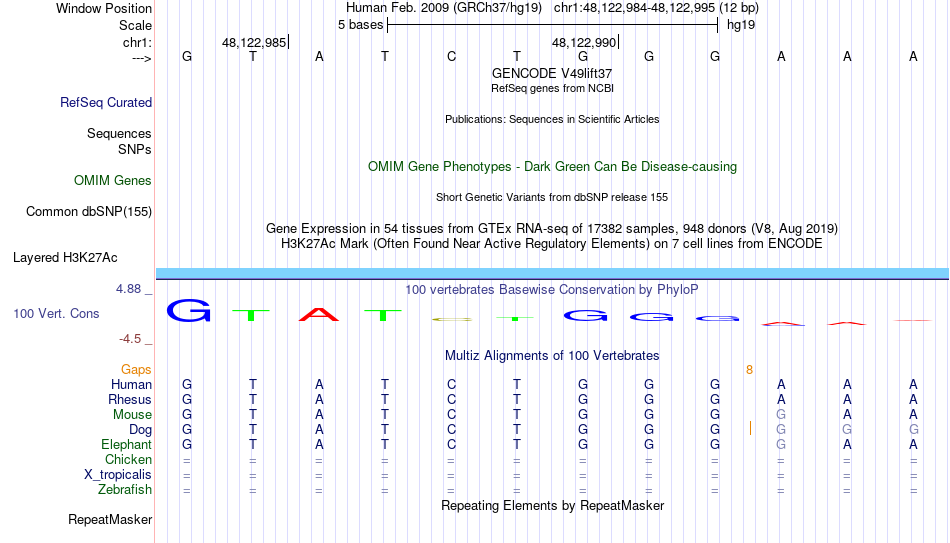Click the chr1: ruler label

(x=137, y=42)
